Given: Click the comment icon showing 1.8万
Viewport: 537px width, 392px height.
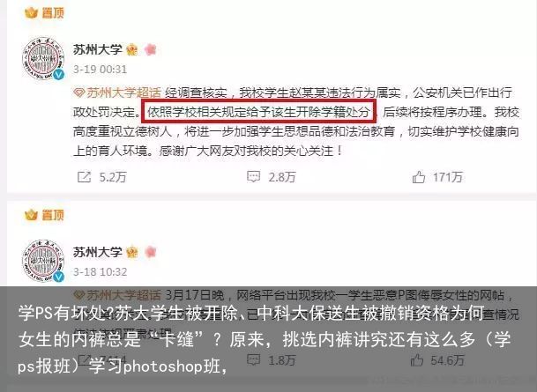Looking at the screenshot, I should click(x=254, y=359).
